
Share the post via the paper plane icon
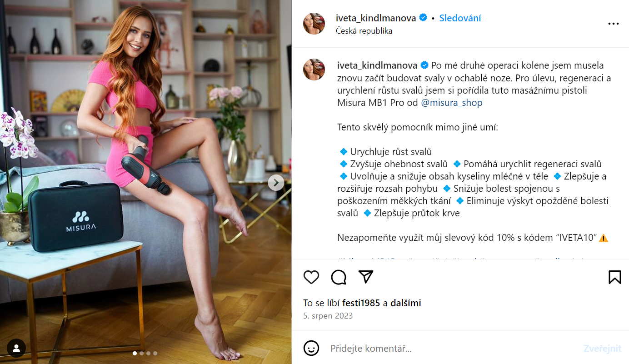(366, 277)
